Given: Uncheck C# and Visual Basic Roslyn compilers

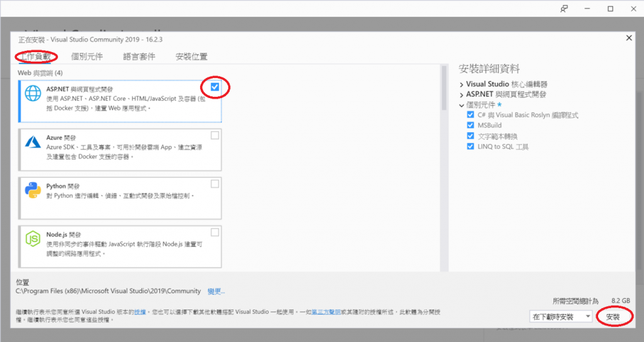Looking at the screenshot, I should pyautogui.click(x=470, y=114).
